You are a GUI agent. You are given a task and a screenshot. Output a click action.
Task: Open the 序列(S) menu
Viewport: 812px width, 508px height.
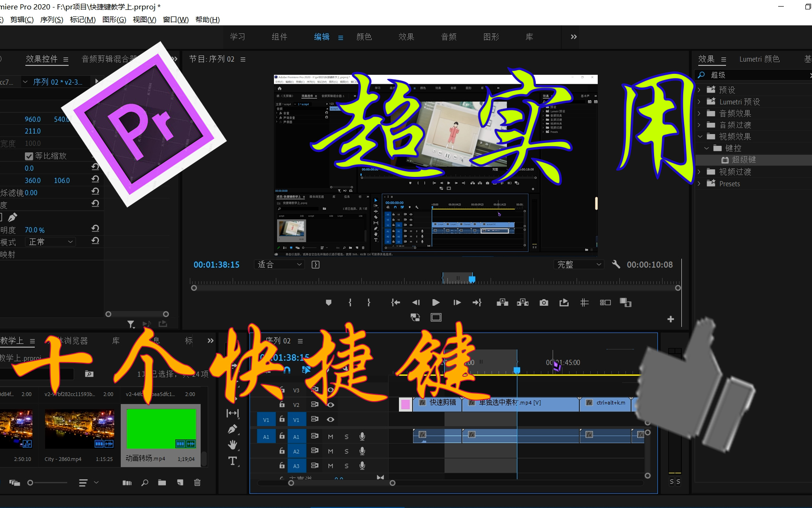coord(52,19)
